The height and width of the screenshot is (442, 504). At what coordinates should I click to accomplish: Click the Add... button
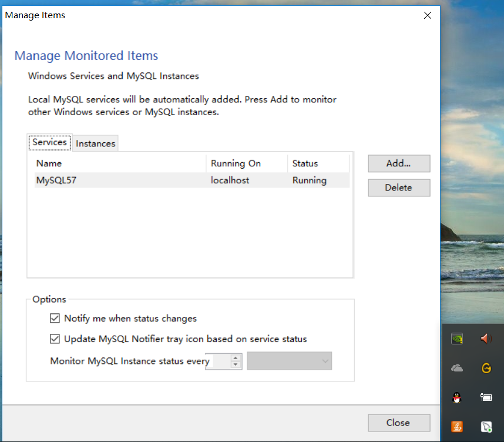click(399, 163)
